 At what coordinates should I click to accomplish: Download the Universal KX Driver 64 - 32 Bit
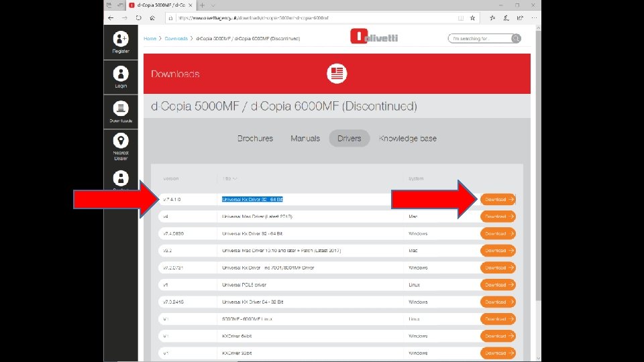pyautogui.click(x=498, y=302)
